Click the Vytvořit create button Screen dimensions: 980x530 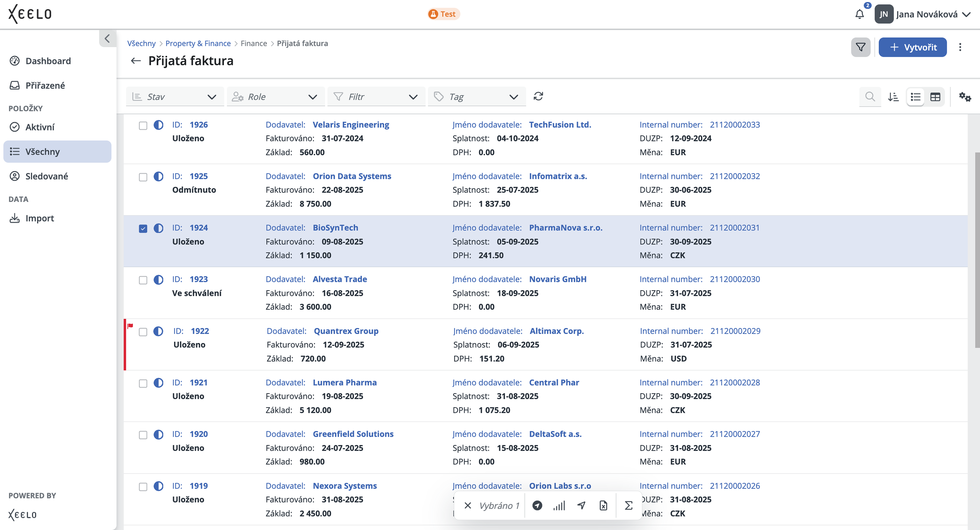pos(912,47)
